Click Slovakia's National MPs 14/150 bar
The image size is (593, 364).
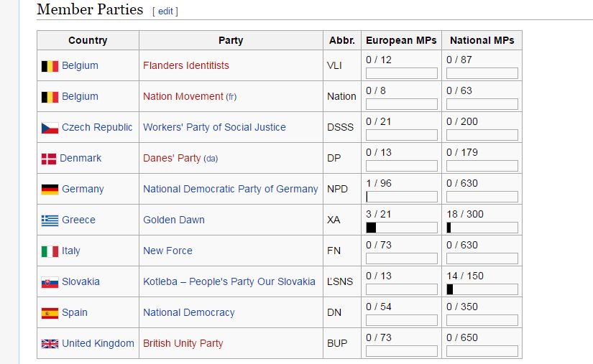pos(482,289)
